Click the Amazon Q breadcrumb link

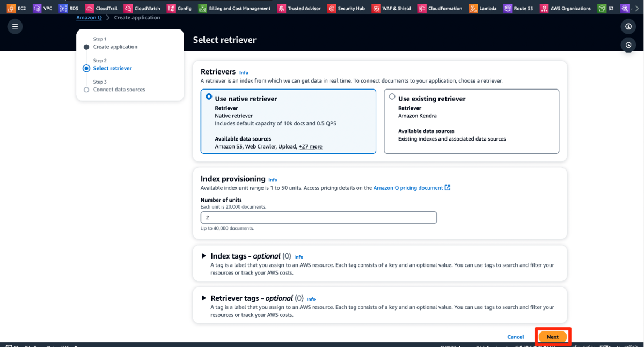89,18
